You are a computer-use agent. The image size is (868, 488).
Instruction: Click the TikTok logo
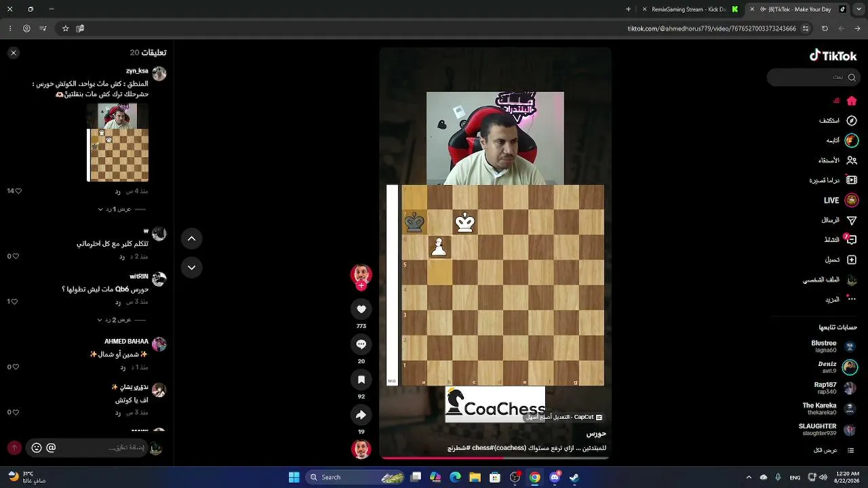tap(833, 56)
